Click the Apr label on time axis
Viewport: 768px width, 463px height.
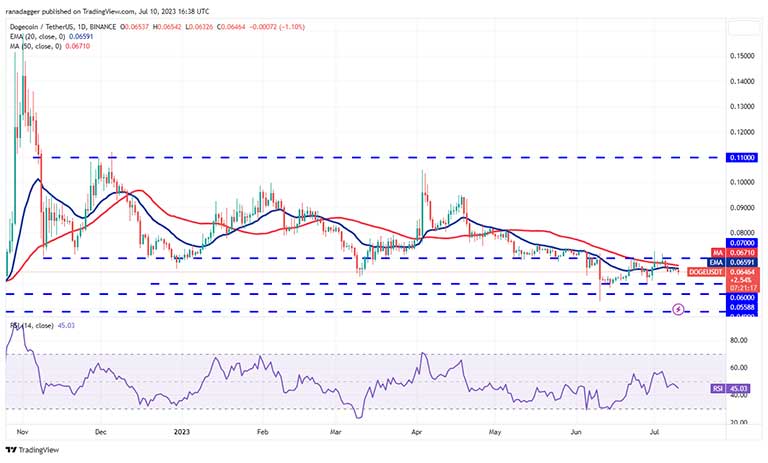(x=417, y=432)
